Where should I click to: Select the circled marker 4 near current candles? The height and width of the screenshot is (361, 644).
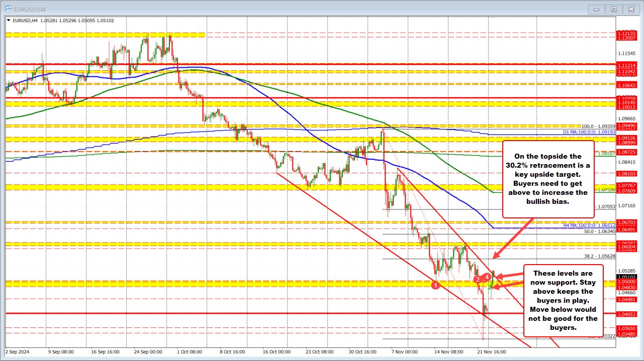pyautogui.click(x=487, y=277)
